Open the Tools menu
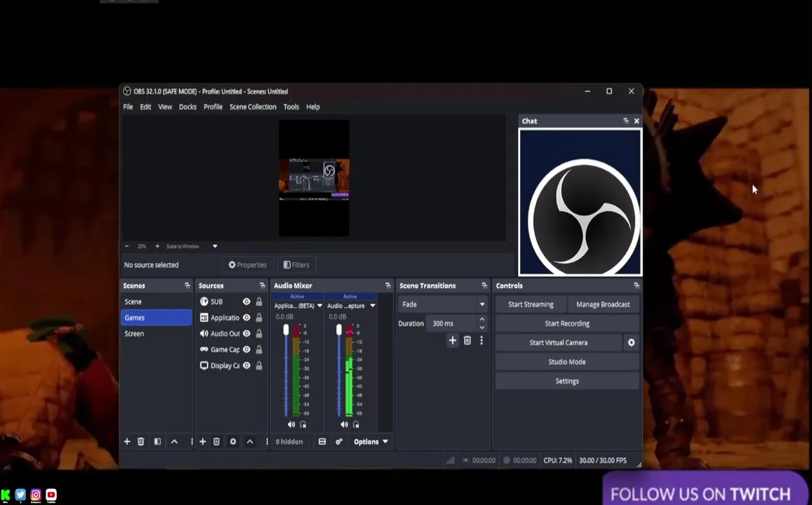Image resolution: width=812 pixels, height=505 pixels. 291,107
